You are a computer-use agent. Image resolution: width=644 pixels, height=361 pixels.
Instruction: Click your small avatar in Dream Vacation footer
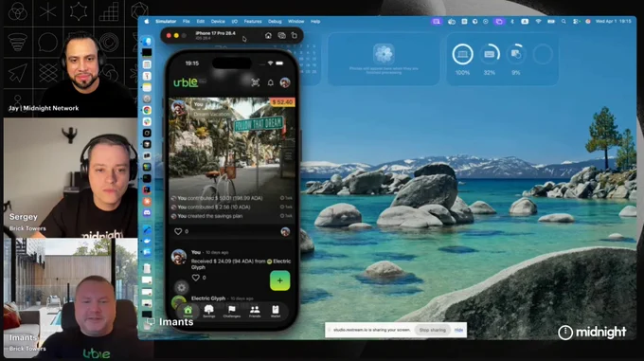[x=285, y=231]
